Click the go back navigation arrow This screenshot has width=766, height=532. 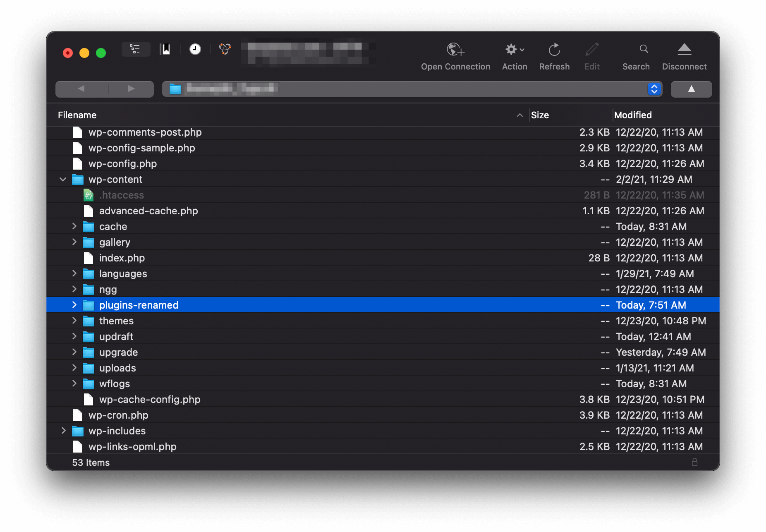point(81,89)
